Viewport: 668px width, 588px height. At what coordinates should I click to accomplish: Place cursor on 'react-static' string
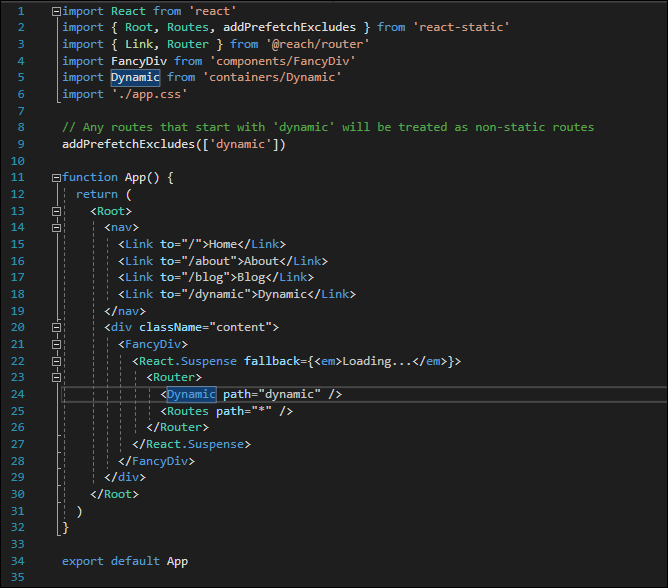(461, 27)
